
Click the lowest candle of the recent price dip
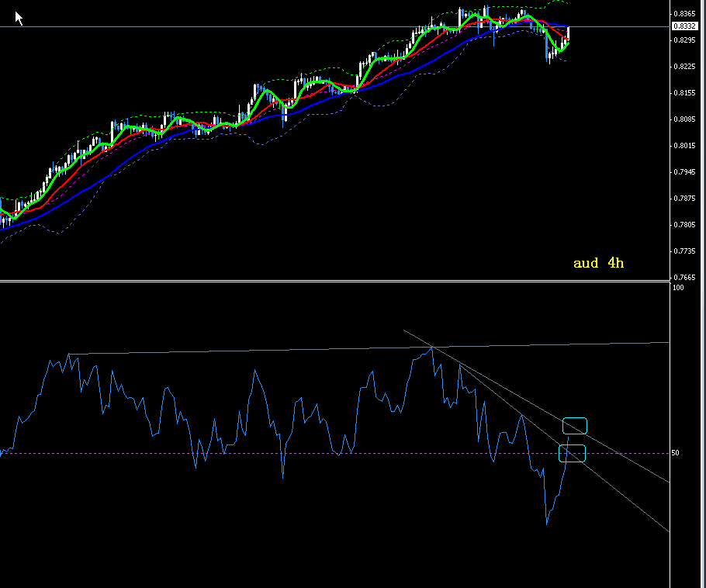click(549, 57)
